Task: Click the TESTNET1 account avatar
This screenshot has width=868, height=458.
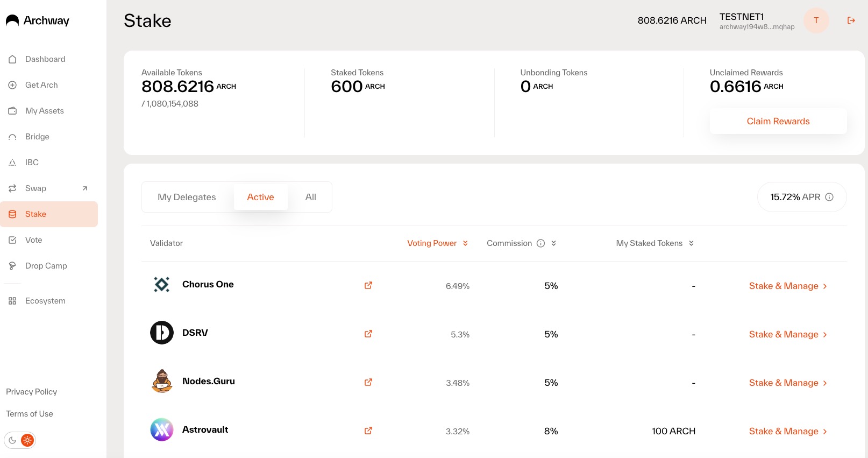Action: click(x=816, y=20)
